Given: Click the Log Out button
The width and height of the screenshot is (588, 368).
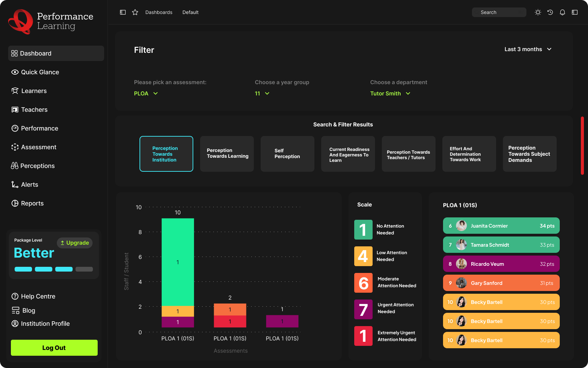Looking at the screenshot, I should click(x=54, y=348).
